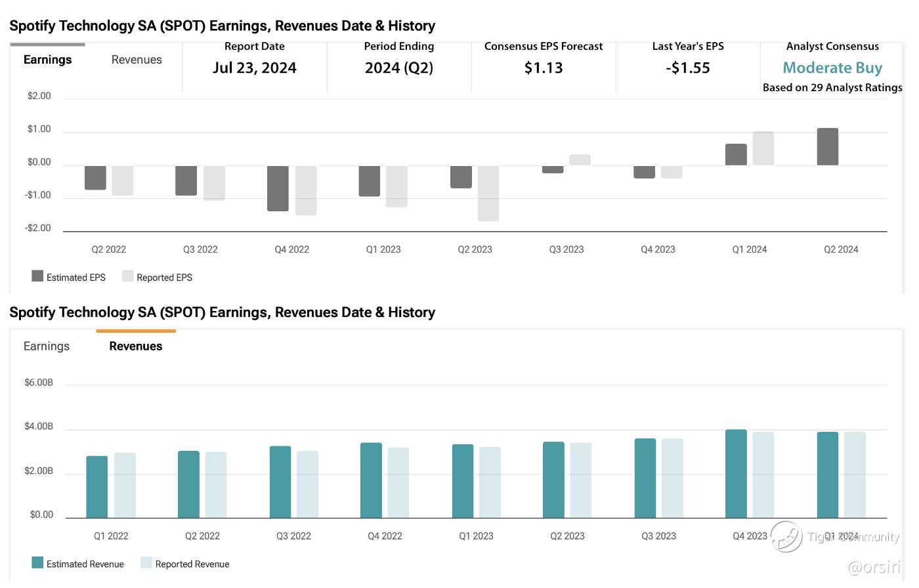Click the Q2 2023 reported EPS bar
Viewport: 919px width, 588px height.
click(488, 193)
